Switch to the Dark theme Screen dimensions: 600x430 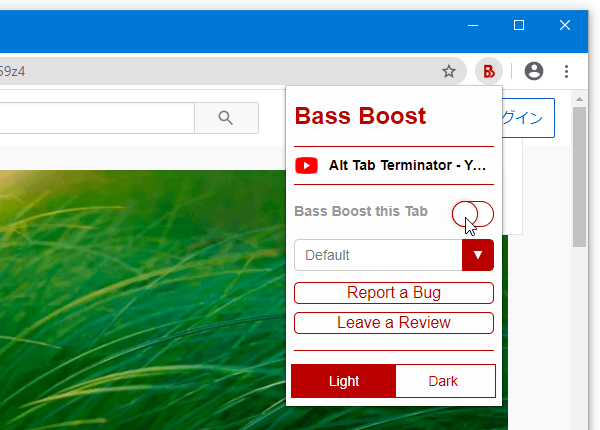(445, 381)
